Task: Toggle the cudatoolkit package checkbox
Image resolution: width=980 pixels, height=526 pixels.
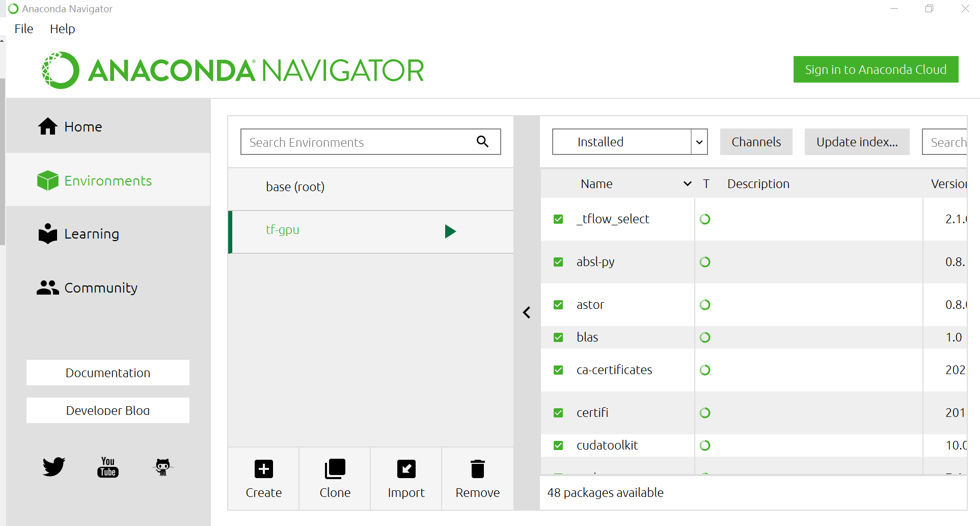Action: pos(558,445)
